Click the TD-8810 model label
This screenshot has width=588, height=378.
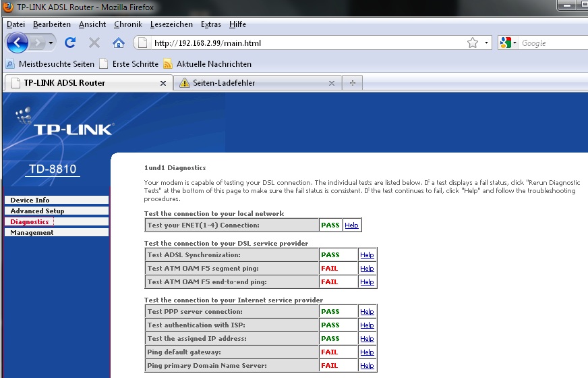[53, 169]
